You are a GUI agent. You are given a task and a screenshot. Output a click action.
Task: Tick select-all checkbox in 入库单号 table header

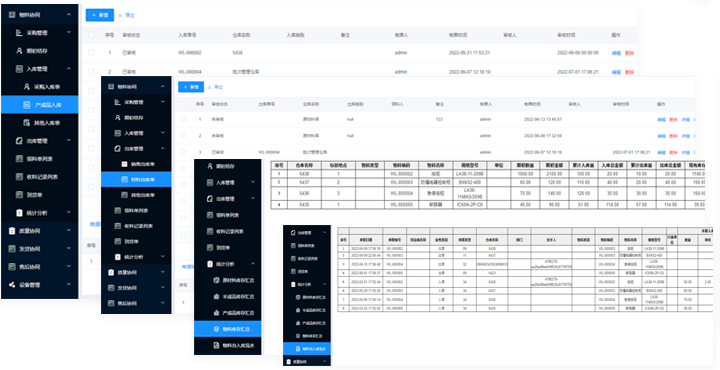91,35
